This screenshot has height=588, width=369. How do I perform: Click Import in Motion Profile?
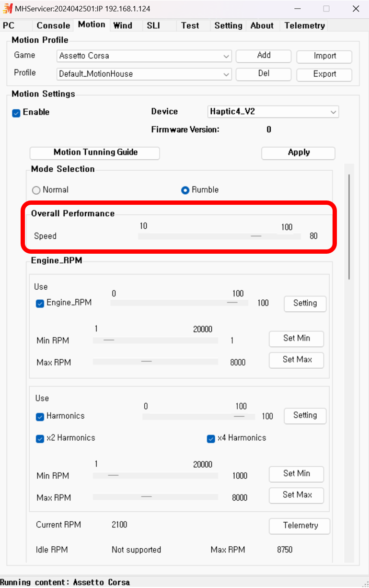point(324,57)
